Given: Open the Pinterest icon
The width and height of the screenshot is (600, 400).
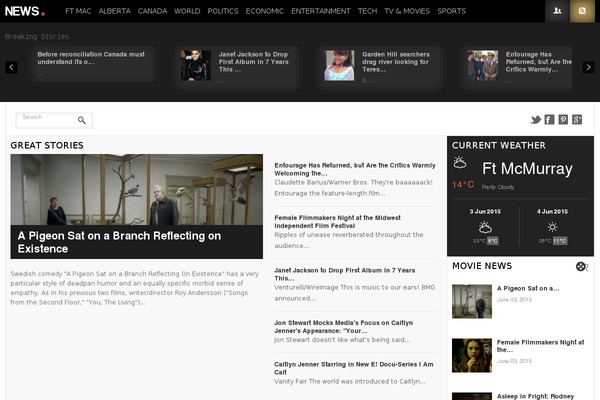Looking at the screenshot, I should 563,120.
